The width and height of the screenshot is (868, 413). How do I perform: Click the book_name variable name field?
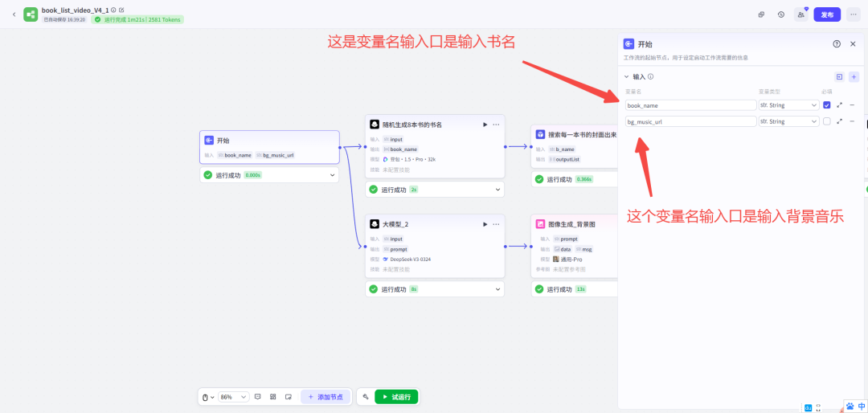coord(691,105)
